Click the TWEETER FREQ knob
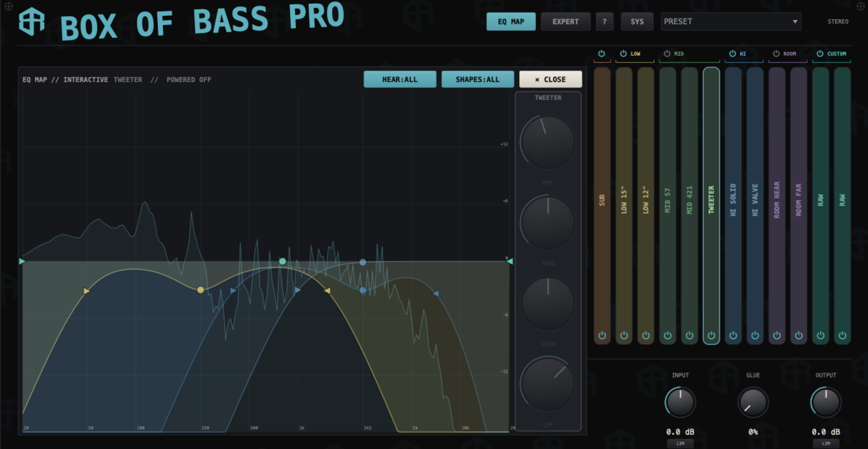Image resolution: width=868 pixels, height=449 pixels. [547, 222]
